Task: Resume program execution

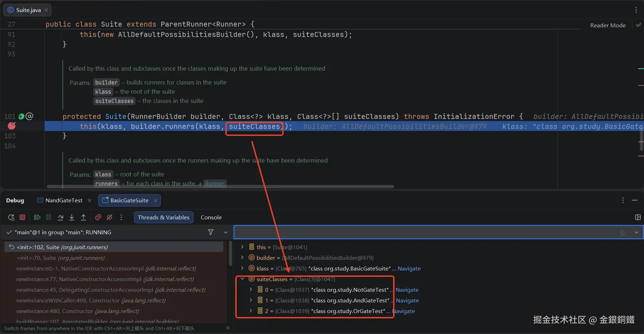Action: 37,217
